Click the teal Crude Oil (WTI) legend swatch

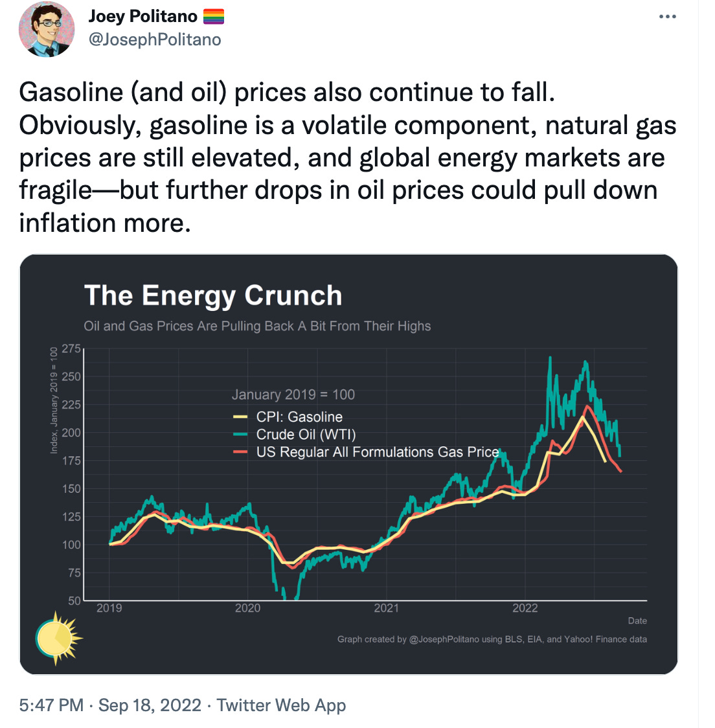(240, 435)
